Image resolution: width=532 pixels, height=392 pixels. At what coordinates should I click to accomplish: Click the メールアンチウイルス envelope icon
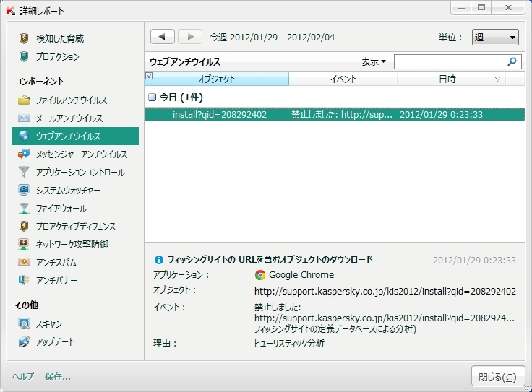24,118
